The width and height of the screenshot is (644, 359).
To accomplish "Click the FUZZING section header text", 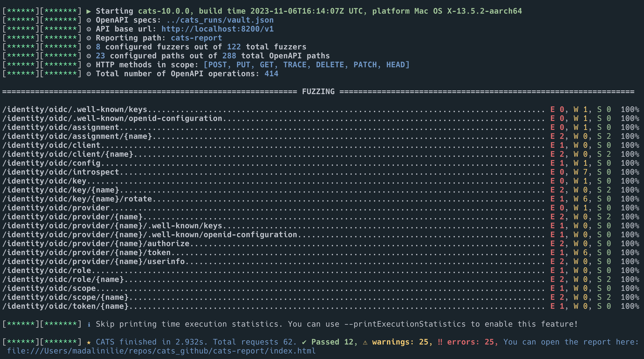I will pos(318,92).
